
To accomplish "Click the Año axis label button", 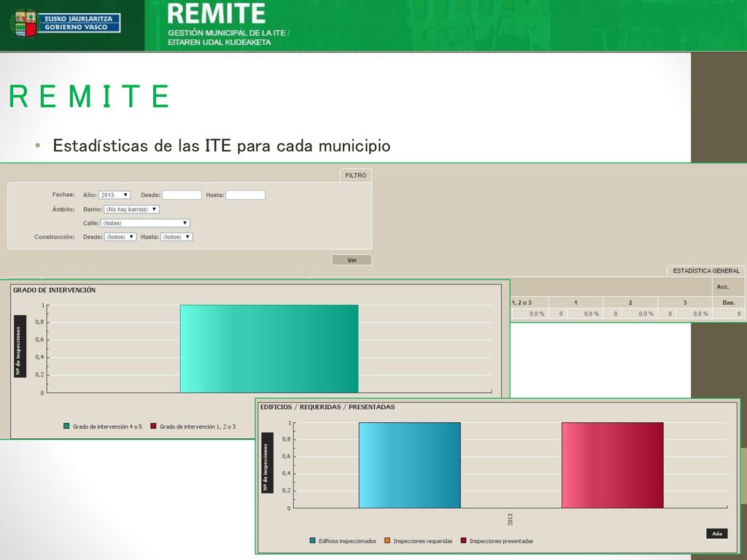I will coord(717,534).
